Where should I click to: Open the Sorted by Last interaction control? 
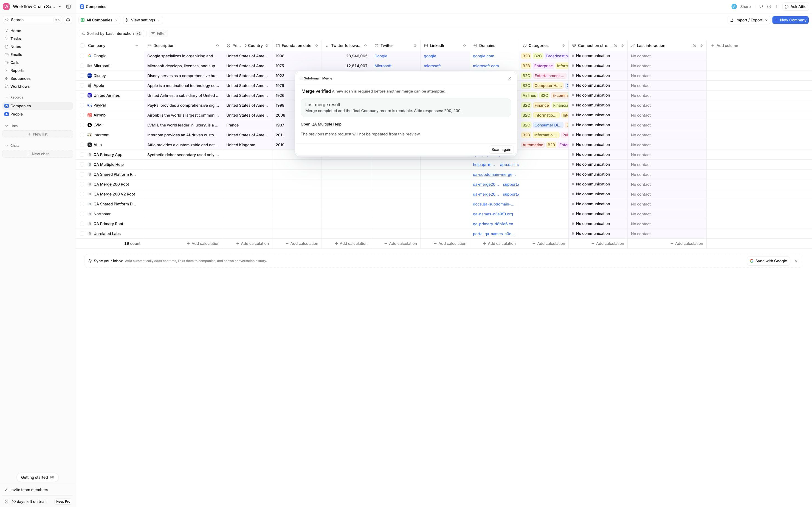click(111, 33)
